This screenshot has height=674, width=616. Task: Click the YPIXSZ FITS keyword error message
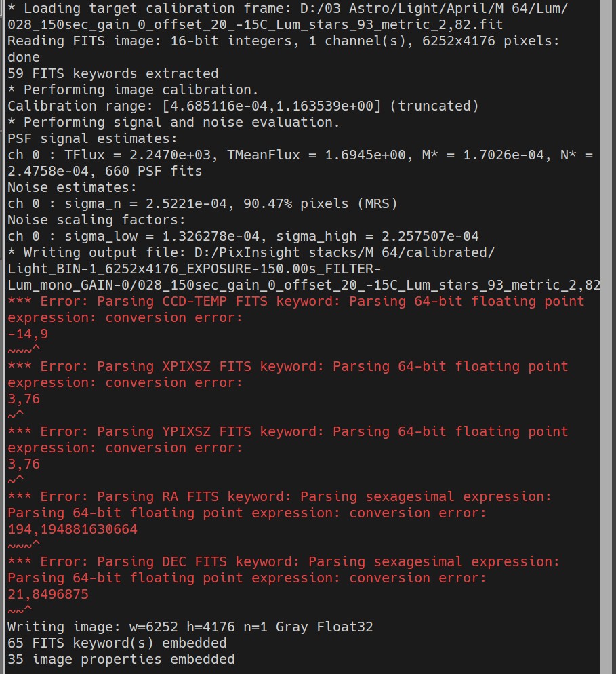tap(288, 439)
